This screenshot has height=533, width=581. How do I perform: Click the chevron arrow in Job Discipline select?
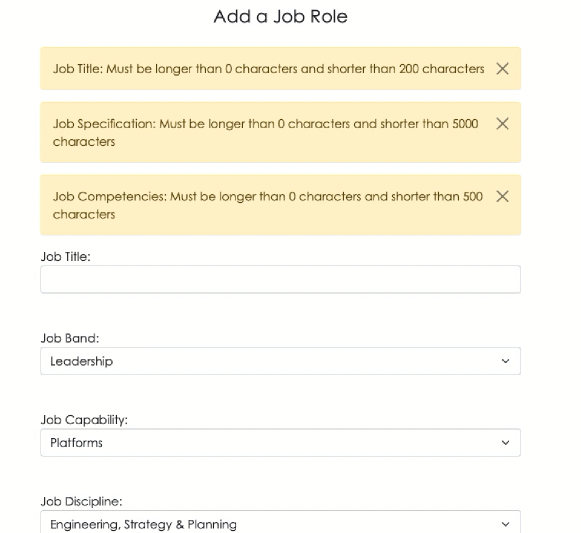505,524
